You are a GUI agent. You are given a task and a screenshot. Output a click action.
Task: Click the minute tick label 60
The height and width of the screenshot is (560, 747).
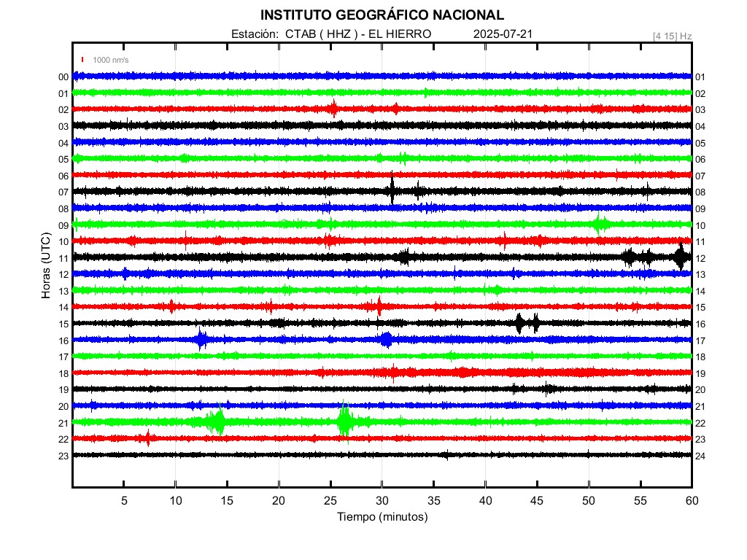(692, 500)
